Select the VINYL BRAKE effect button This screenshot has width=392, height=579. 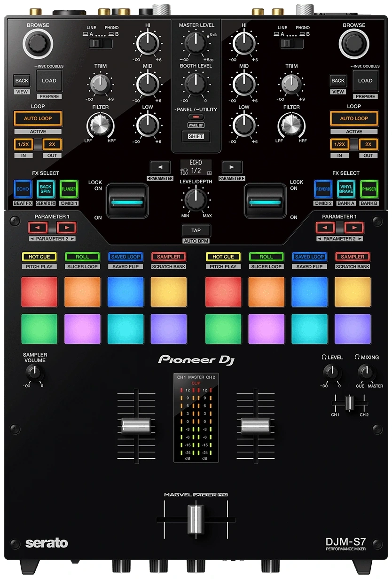click(346, 189)
